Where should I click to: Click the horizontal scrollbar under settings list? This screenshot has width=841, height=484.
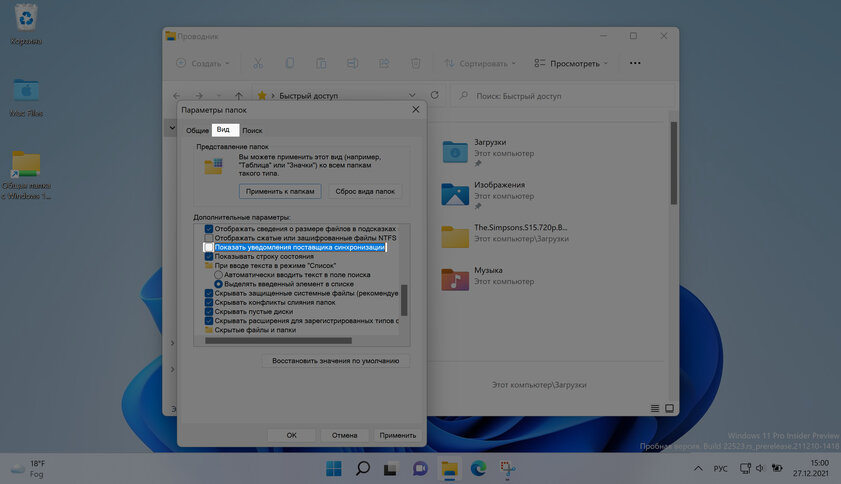[x=278, y=341]
